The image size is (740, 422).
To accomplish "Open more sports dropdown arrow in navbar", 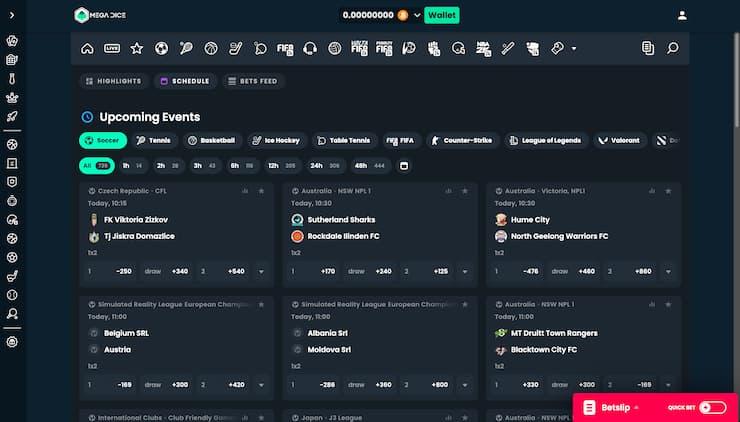I will (x=573, y=48).
